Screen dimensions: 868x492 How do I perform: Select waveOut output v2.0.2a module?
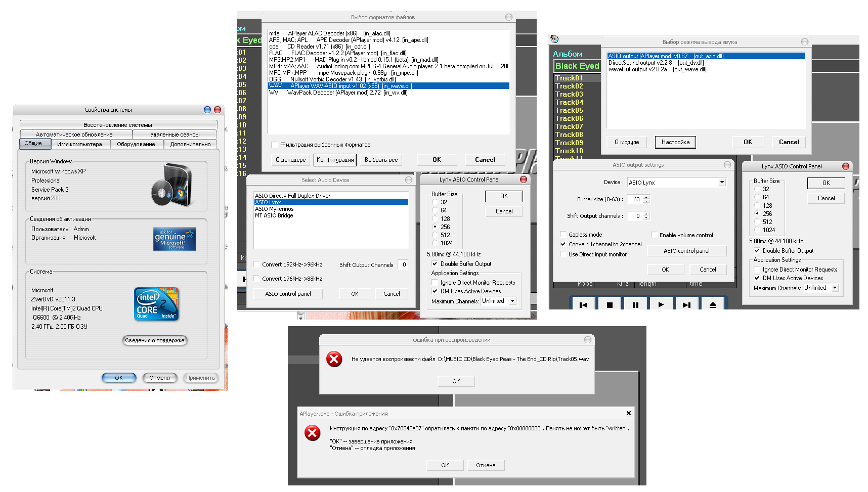click(706, 69)
